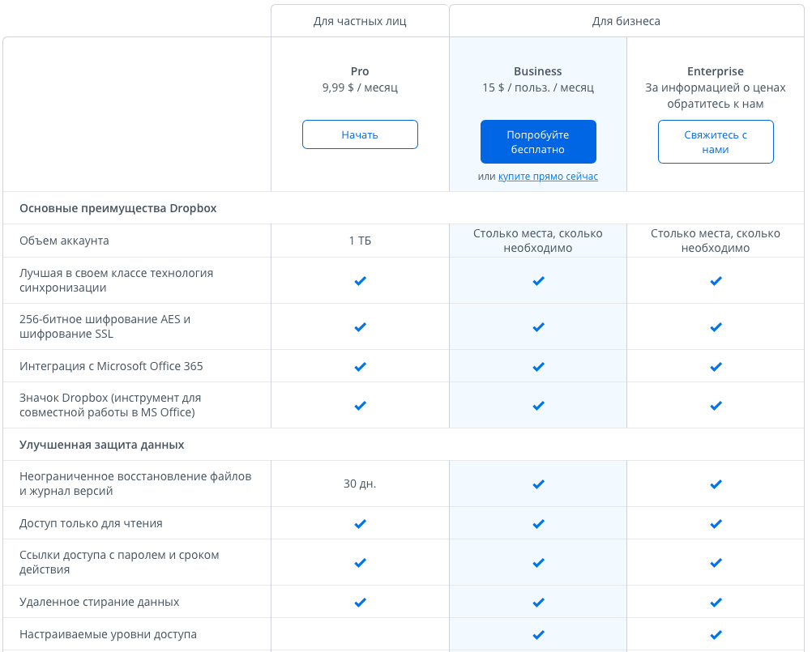Click Pro checkmark for sync technology row
This screenshot has height=652, width=812.
[361, 281]
